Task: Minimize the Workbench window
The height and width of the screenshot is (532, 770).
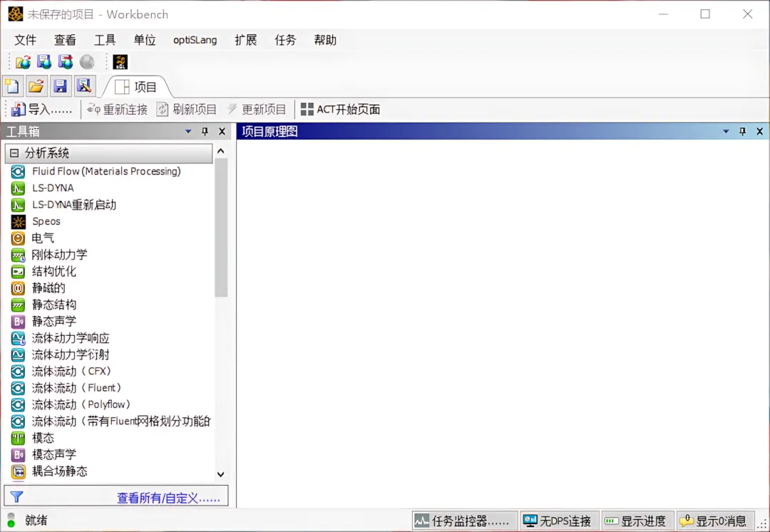Action: (664, 14)
